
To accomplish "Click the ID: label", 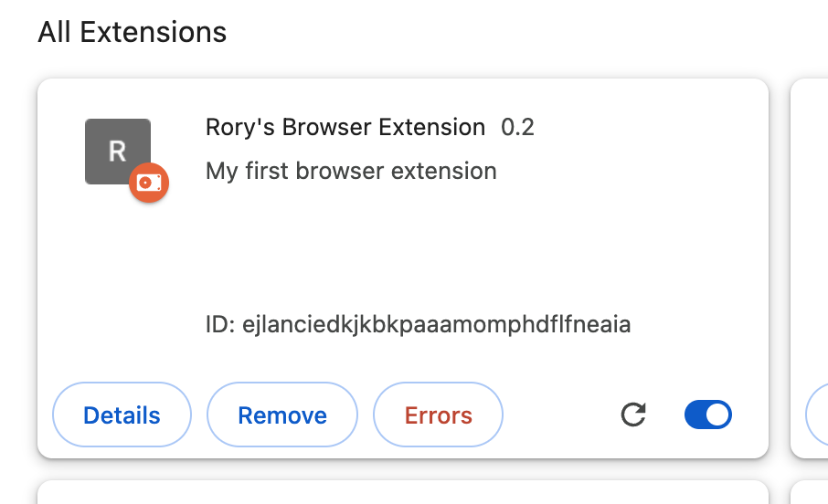I will [x=220, y=324].
